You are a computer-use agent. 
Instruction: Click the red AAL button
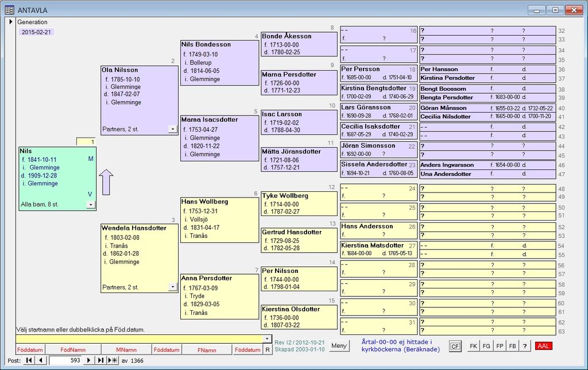tap(543, 346)
